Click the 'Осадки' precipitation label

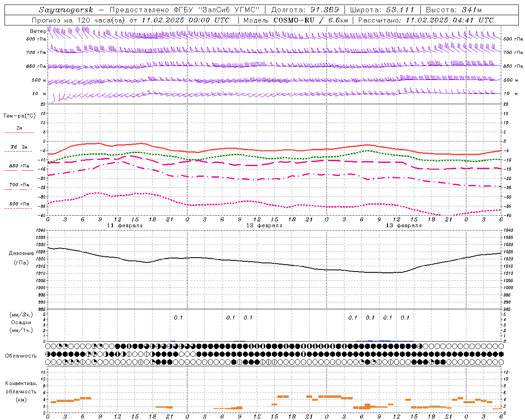[x=21, y=322]
